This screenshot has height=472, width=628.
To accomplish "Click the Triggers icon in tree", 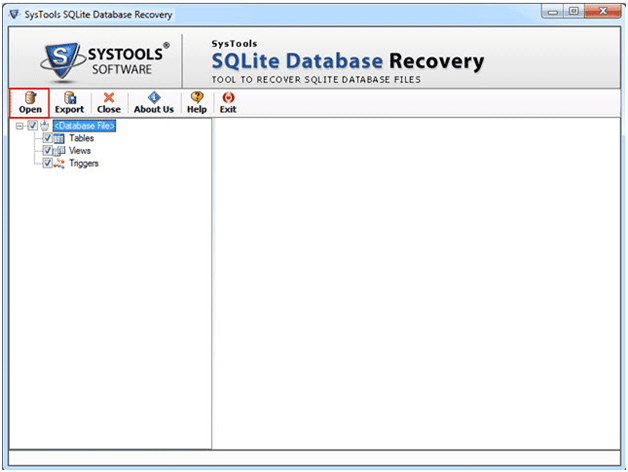I will [59, 163].
